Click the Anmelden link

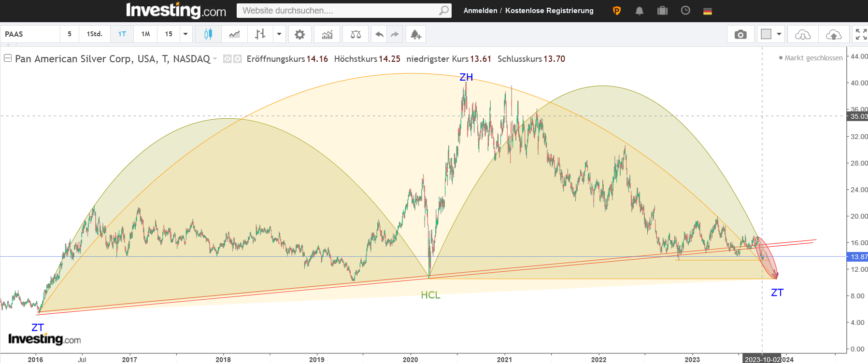480,11
